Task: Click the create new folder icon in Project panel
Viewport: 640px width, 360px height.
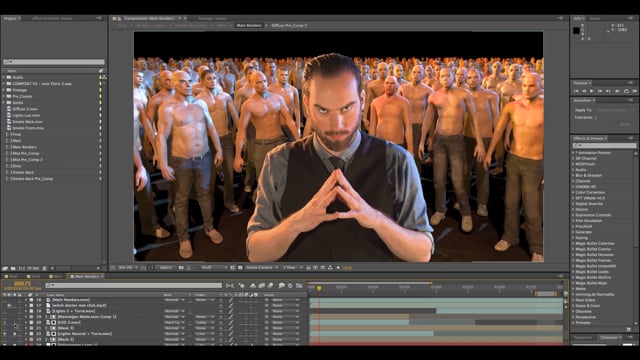Action: point(13,268)
